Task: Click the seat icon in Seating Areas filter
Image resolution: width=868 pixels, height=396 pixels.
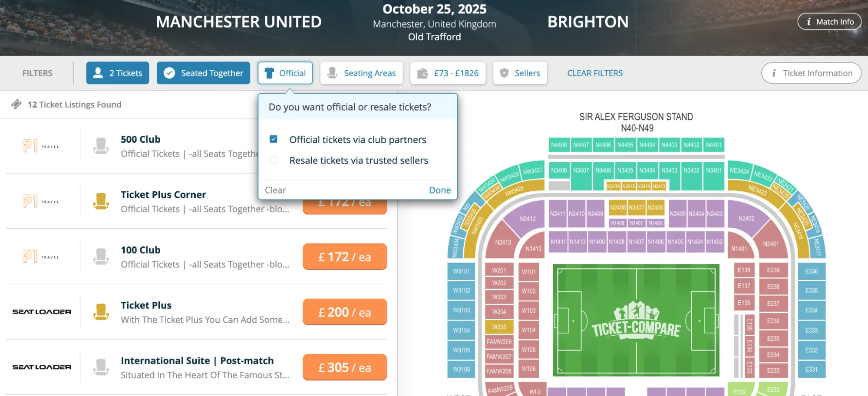Action: point(333,73)
